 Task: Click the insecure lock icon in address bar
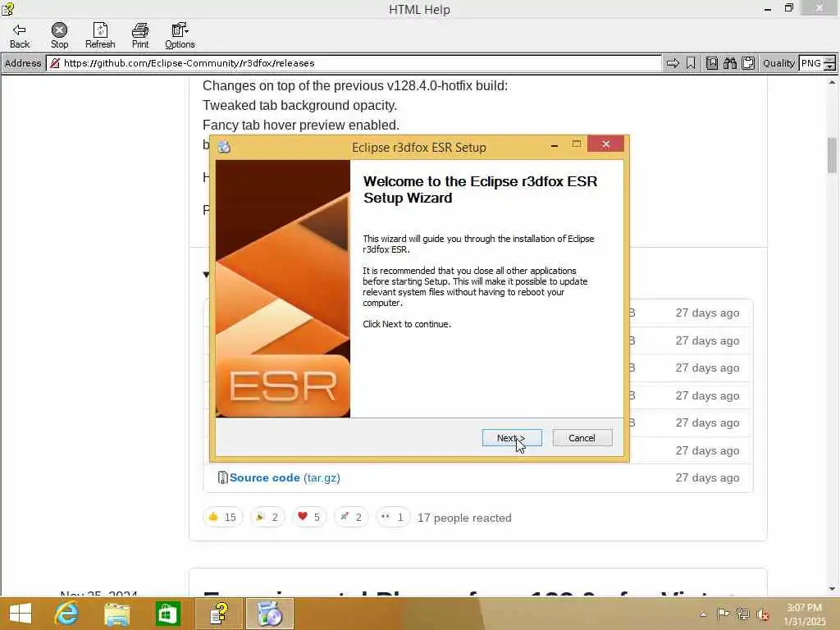tap(55, 63)
